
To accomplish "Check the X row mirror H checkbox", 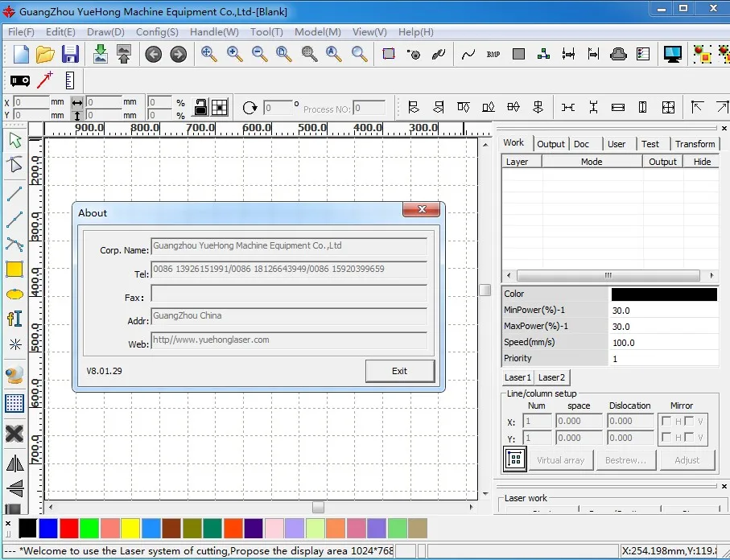I will point(666,421).
